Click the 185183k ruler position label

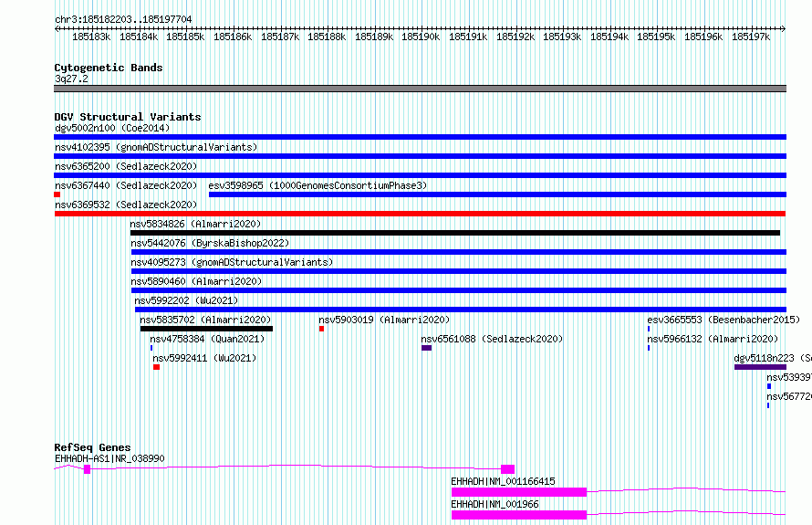click(91, 37)
